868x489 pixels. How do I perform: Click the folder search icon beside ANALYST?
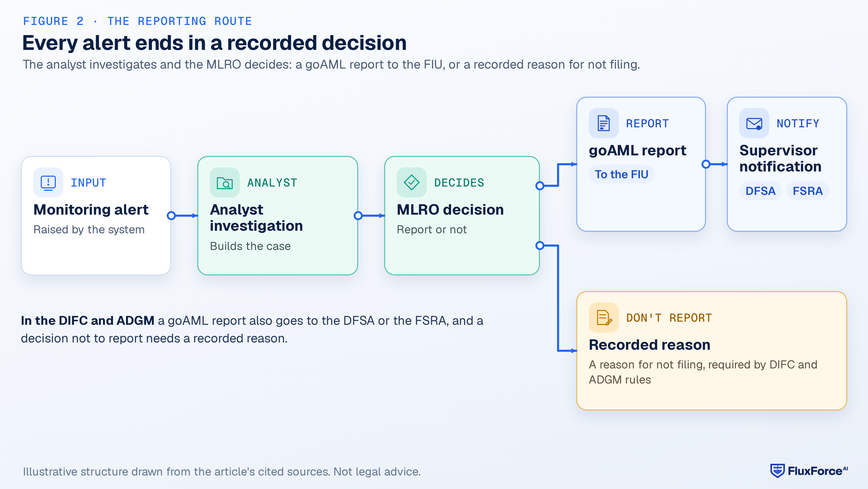point(225,182)
